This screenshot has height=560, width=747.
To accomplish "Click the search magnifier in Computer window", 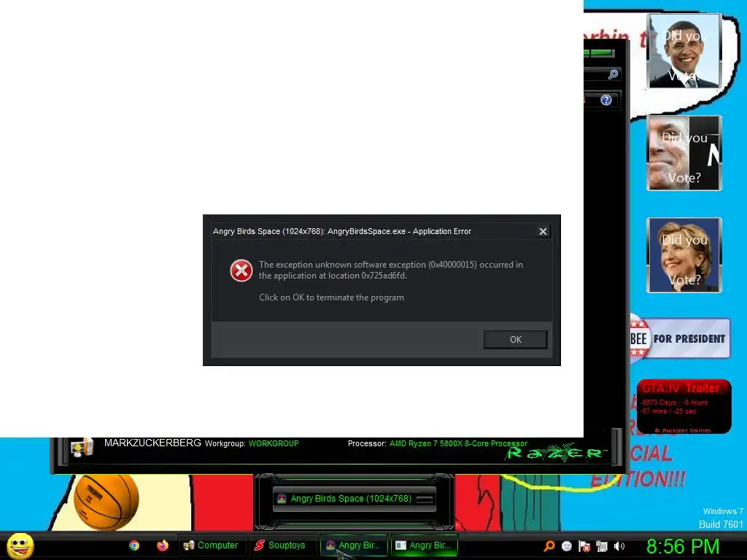I will tap(613, 74).
